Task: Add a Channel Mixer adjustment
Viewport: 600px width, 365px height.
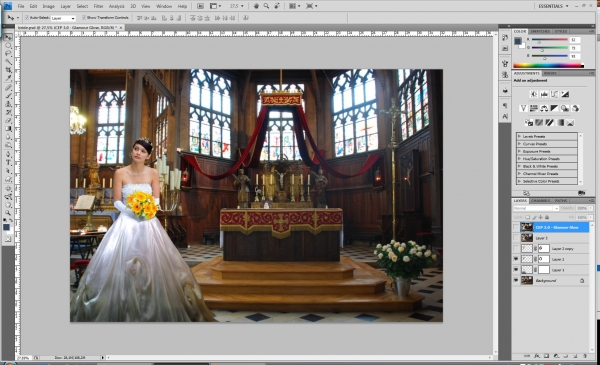Action: coord(575,108)
